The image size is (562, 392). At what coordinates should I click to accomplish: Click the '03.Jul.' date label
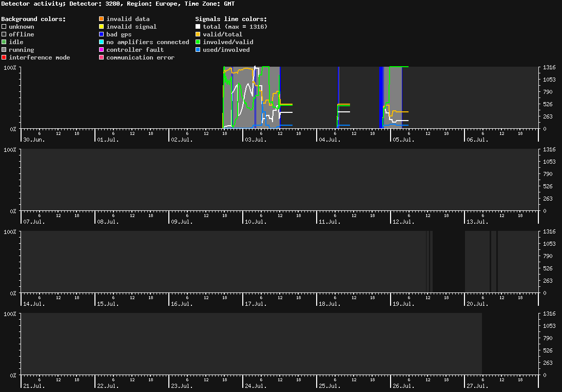(x=256, y=140)
